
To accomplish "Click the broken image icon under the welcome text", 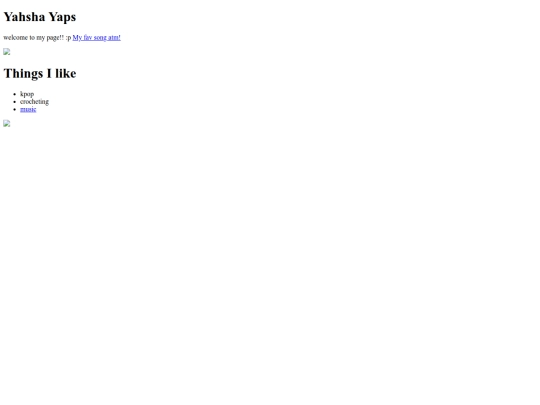I will [x=7, y=52].
